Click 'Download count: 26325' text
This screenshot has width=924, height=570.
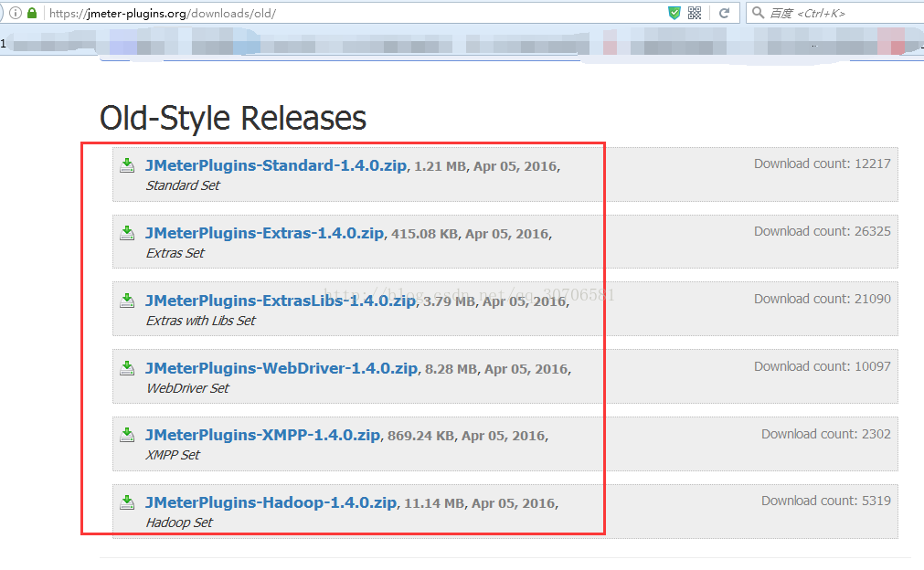click(823, 231)
